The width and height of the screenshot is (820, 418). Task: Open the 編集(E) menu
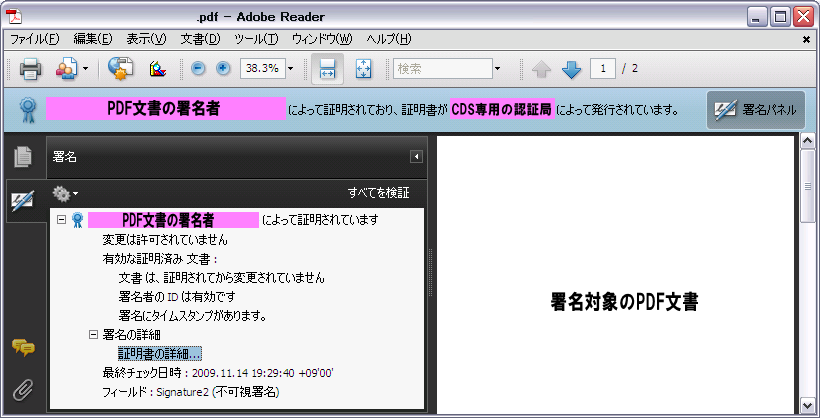(x=93, y=39)
